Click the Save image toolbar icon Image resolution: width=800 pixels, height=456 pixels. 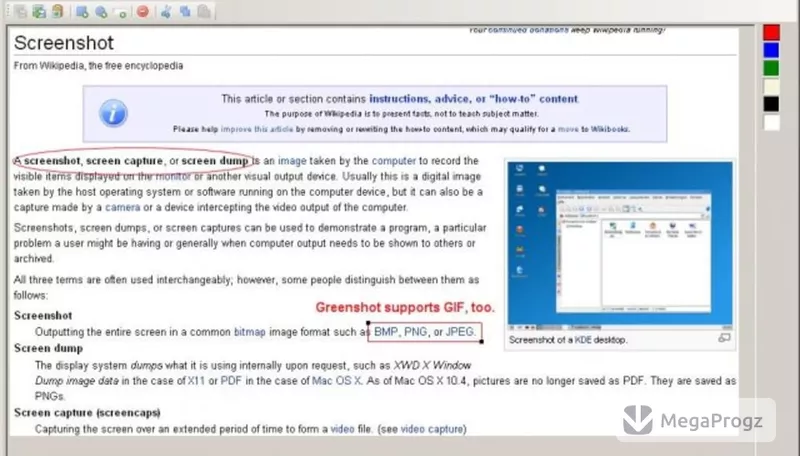(21, 11)
